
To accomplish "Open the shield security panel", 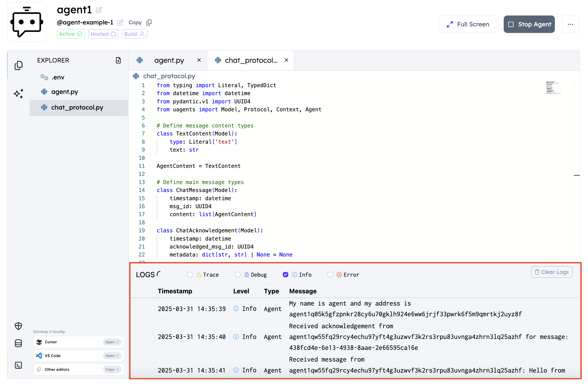I will tap(18, 326).
